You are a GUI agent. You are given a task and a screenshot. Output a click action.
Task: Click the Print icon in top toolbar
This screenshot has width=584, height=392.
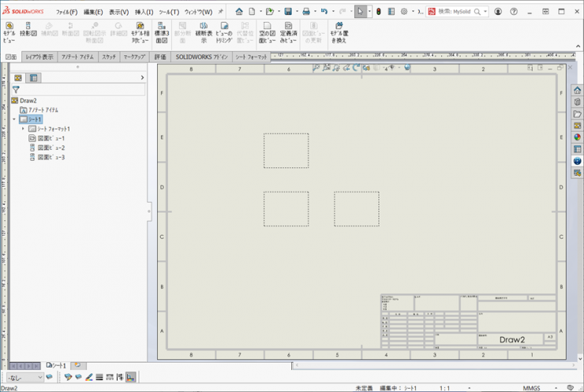306,12
